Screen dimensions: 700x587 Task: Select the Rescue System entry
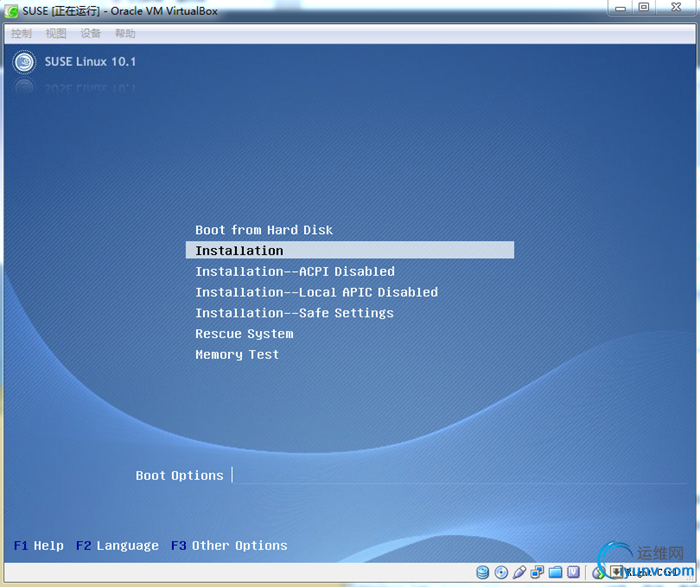pos(245,334)
